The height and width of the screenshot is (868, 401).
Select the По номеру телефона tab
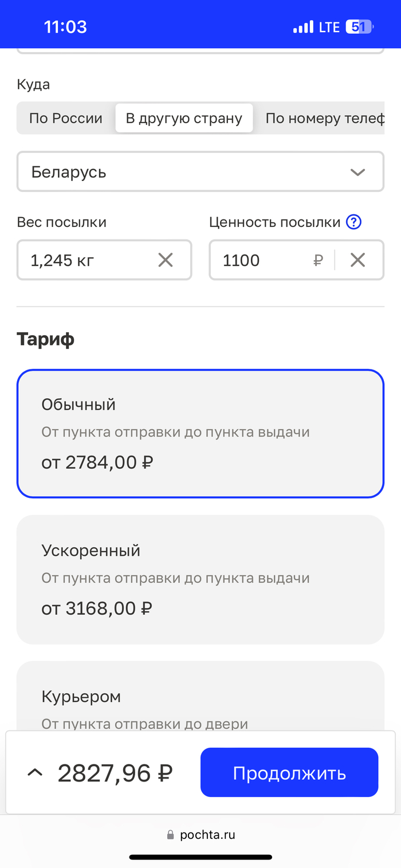[x=324, y=119]
